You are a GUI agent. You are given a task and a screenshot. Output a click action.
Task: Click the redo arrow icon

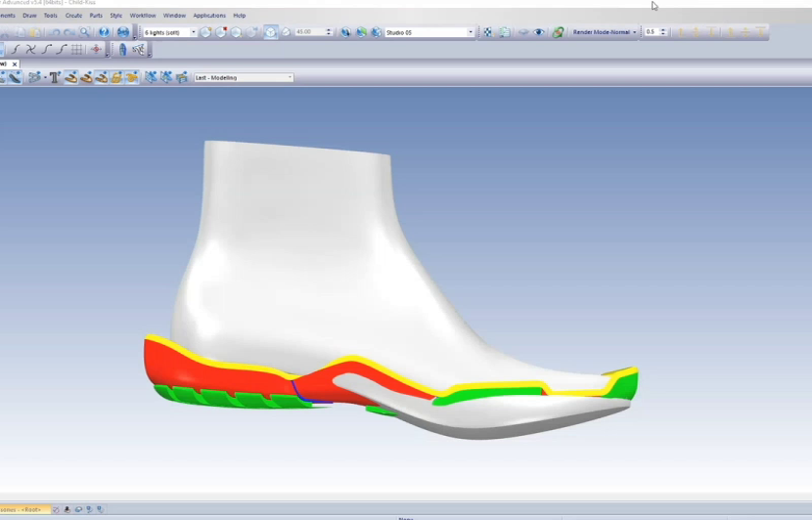click(68, 32)
